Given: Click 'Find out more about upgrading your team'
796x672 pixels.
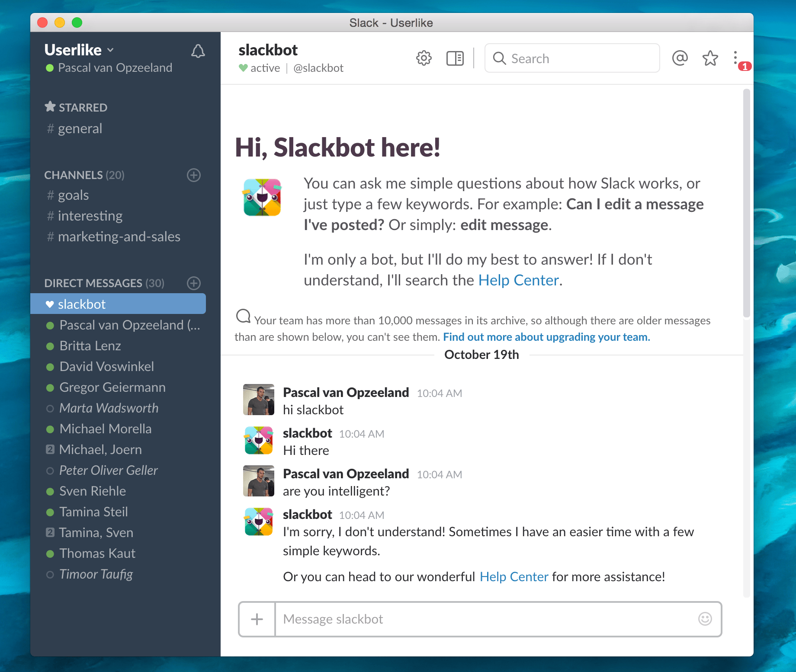Looking at the screenshot, I should pos(546,336).
